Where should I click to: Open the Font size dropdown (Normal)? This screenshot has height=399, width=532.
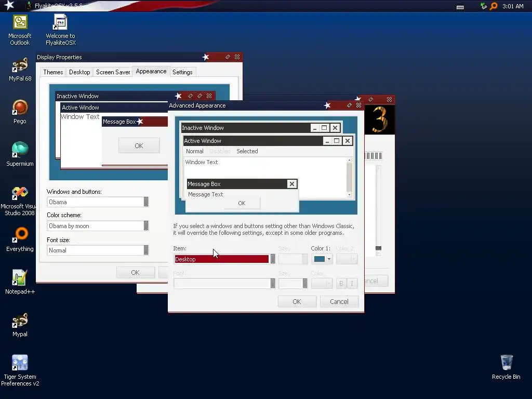[x=98, y=250]
